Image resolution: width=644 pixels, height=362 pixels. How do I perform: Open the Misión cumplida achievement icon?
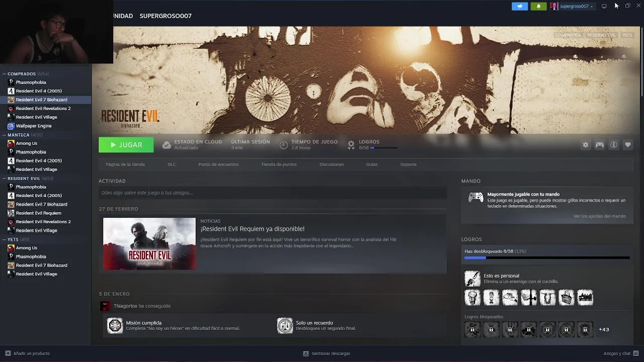coord(115,325)
